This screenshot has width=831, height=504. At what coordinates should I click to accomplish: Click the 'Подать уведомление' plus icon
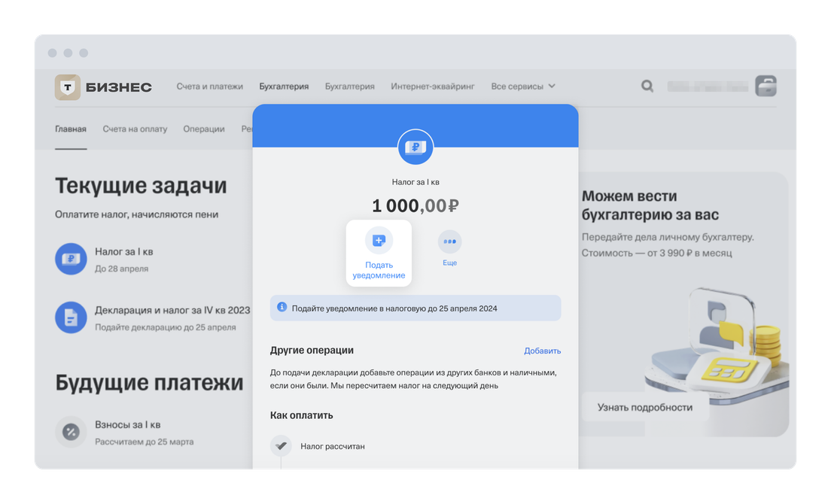coord(379,241)
